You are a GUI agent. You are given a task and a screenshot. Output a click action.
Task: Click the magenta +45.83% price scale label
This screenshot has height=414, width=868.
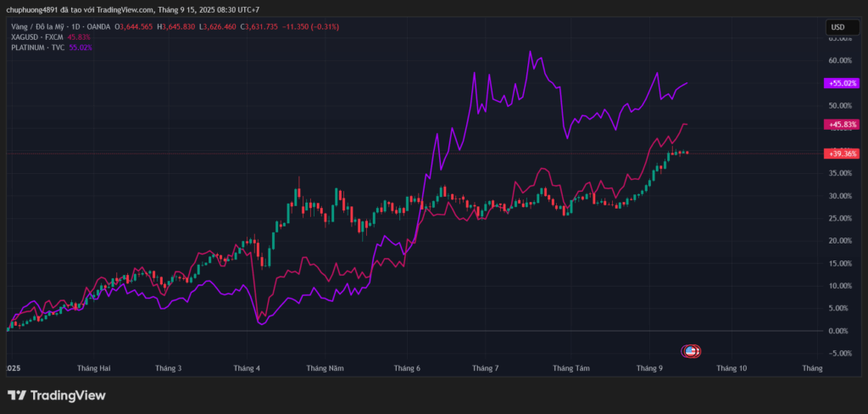coord(842,125)
